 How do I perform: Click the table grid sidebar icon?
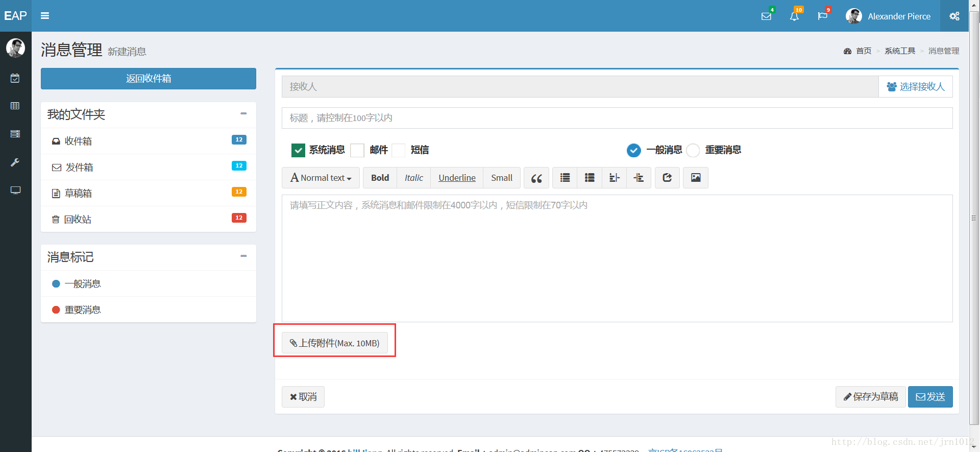(15, 106)
